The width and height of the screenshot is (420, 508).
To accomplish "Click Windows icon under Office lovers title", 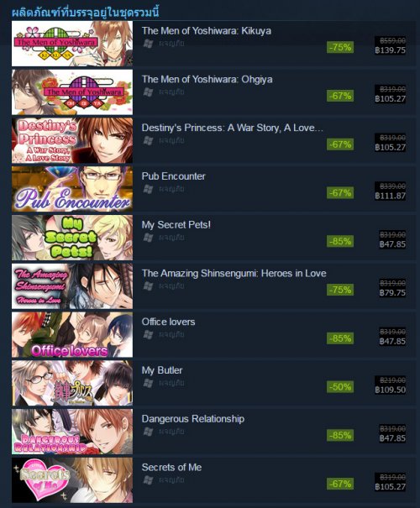I will (x=148, y=334).
